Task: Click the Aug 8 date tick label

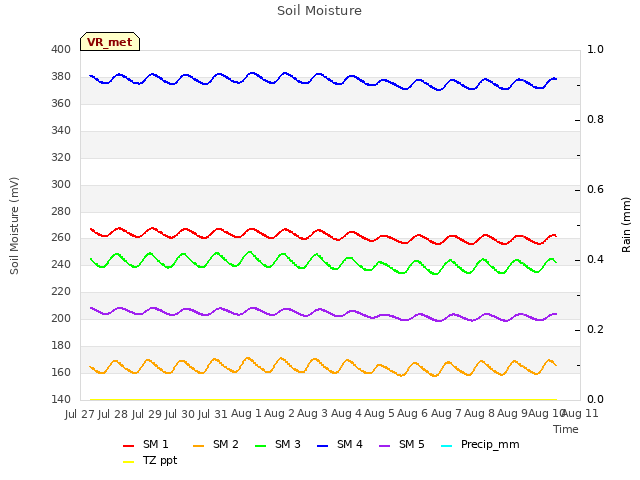Action: (x=479, y=414)
